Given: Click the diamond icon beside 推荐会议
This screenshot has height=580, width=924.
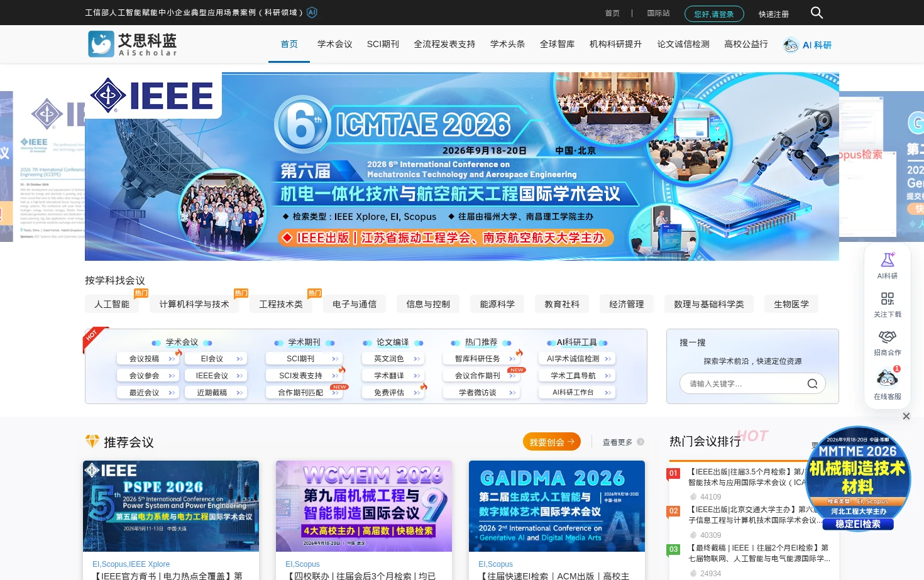Looking at the screenshot, I should 92,442.
